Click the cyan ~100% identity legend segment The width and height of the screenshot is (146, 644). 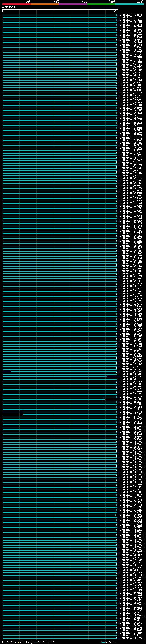(x=130, y=4)
